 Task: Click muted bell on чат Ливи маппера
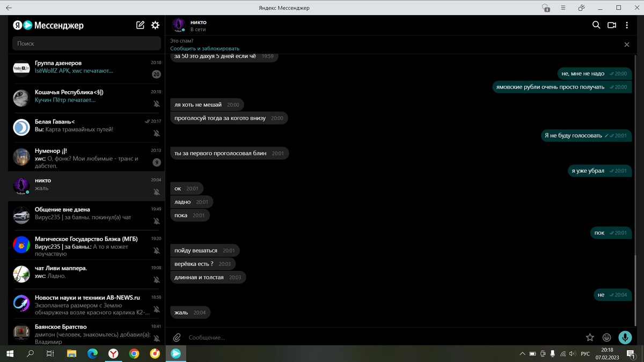pyautogui.click(x=157, y=280)
